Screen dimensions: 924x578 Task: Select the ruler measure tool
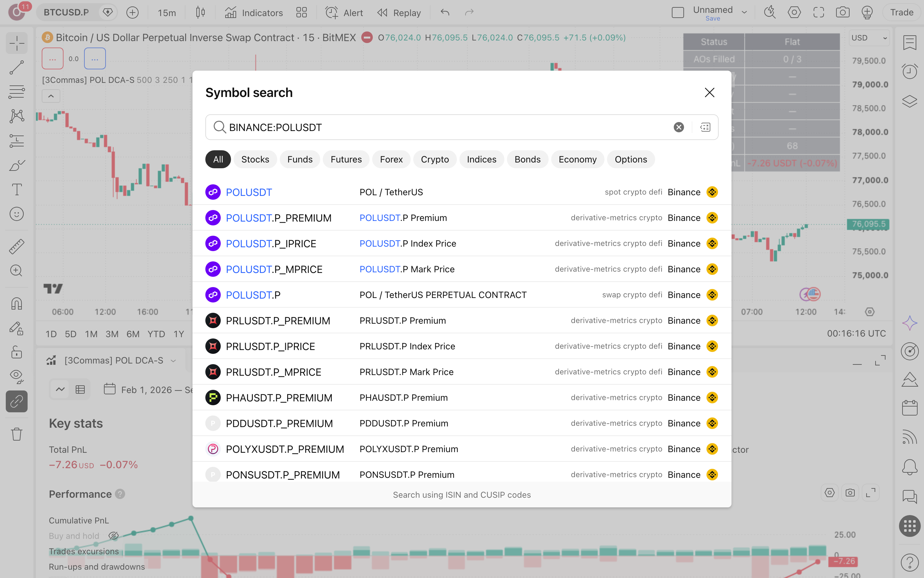pyautogui.click(x=16, y=247)
